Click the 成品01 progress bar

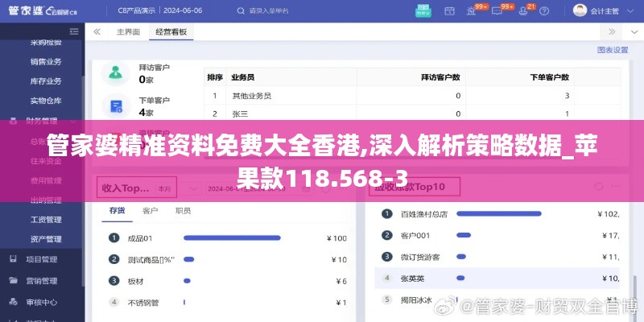232,237
